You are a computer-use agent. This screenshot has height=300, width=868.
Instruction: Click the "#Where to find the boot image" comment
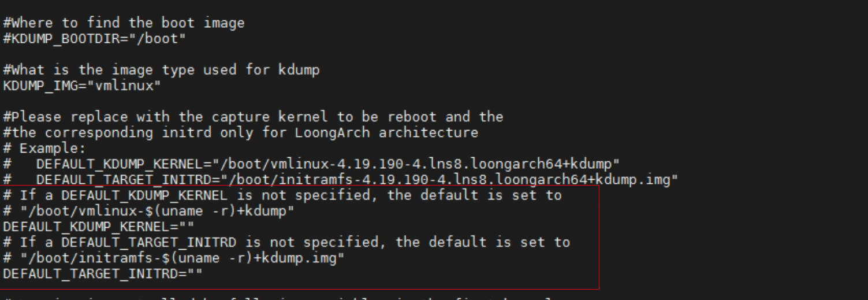pyautogui.click(x=124, y=23)
